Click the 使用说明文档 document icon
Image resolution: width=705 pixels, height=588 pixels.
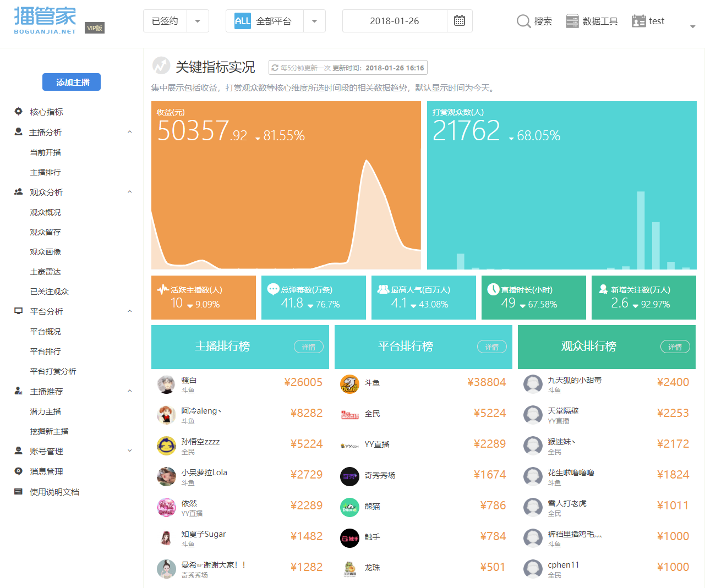(18, 492)
